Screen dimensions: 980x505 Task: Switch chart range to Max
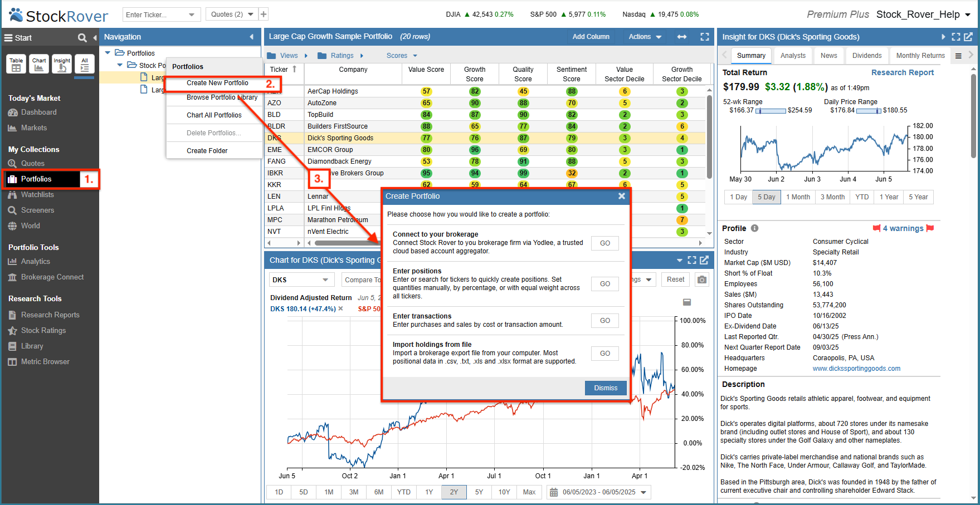529,492
